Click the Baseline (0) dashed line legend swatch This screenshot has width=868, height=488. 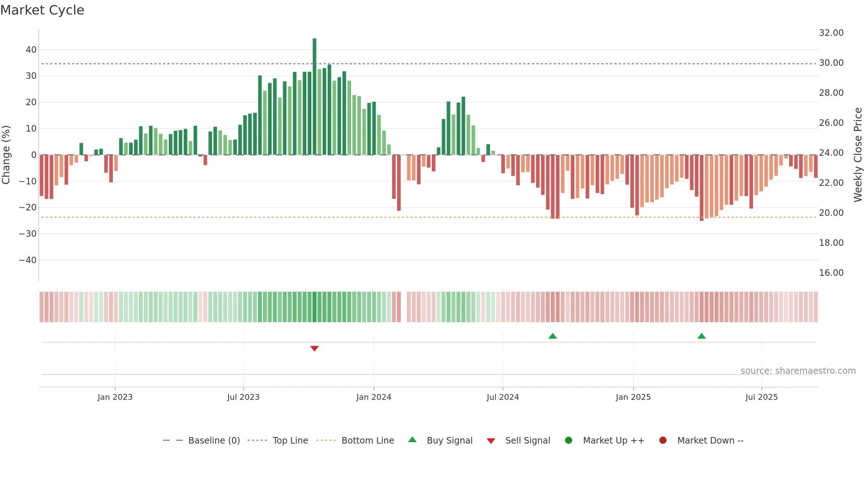click(x=173, y=440)
